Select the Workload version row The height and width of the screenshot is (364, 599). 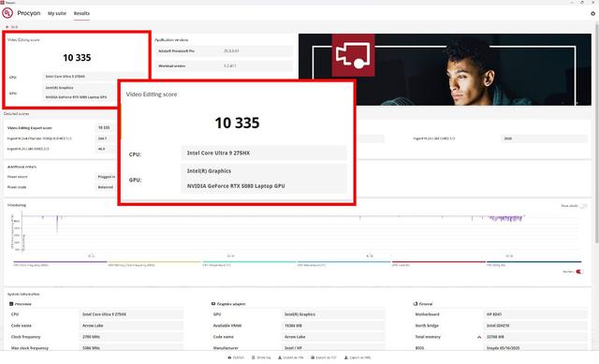point(225,66)
